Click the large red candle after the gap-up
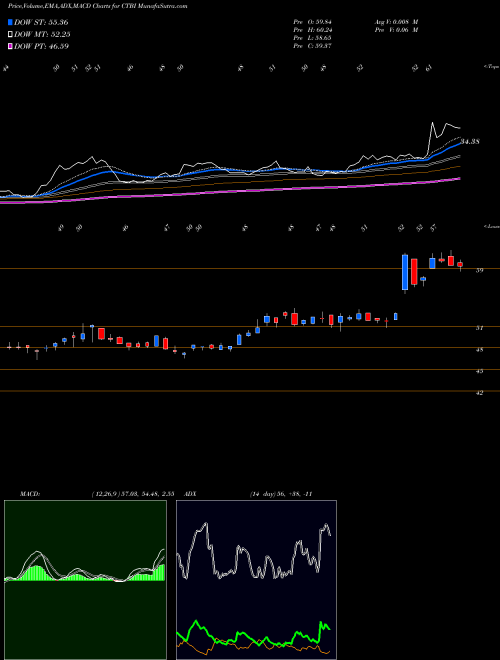The height and width of the screenshot is (660, 500). 414,271
